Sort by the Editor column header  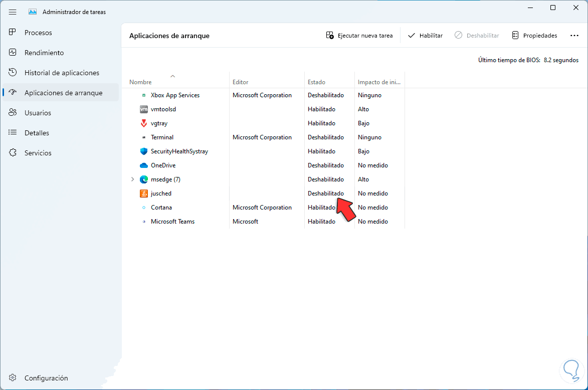pyautogui.click(x=241, y=82)
